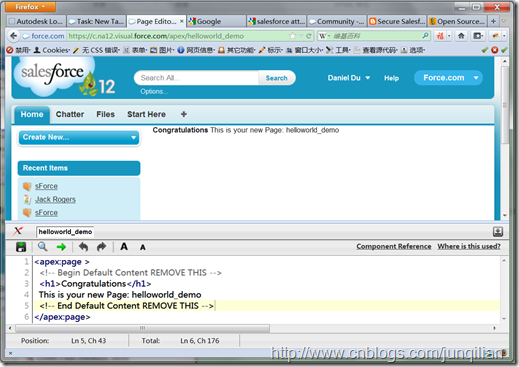The image size is (519, 367).
Task: Open the CSS menu in developer toolbar
Action: [96, 50]
